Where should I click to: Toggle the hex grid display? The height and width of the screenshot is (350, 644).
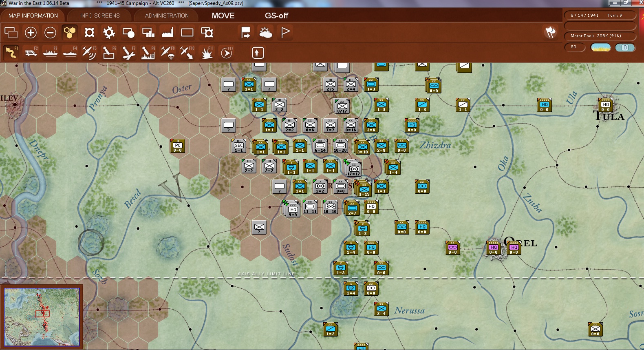pos(70,32)
